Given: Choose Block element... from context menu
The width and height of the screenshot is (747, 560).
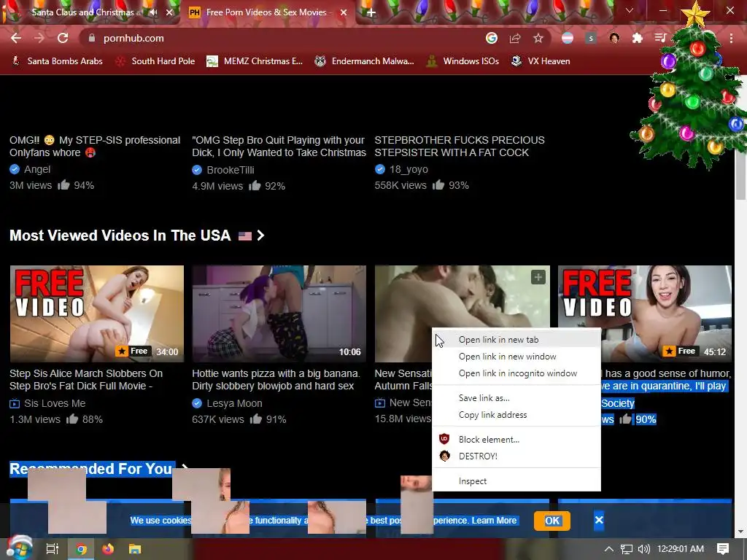Looking at the screenshot, I should click(x=516, y=439).
